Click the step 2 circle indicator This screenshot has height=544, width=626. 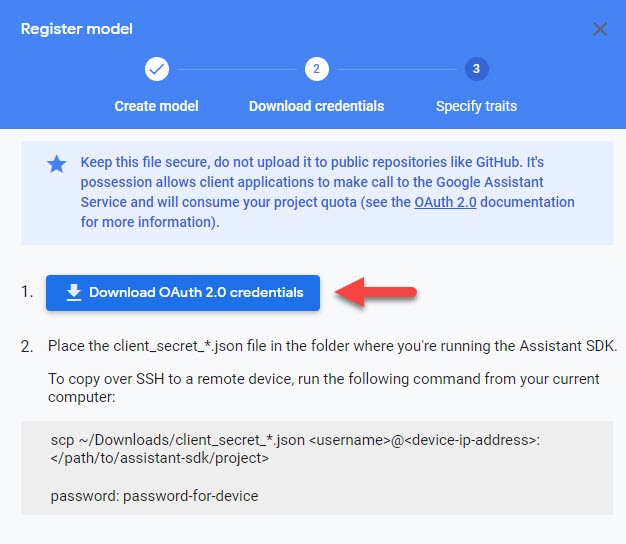[x=316, y=69]
